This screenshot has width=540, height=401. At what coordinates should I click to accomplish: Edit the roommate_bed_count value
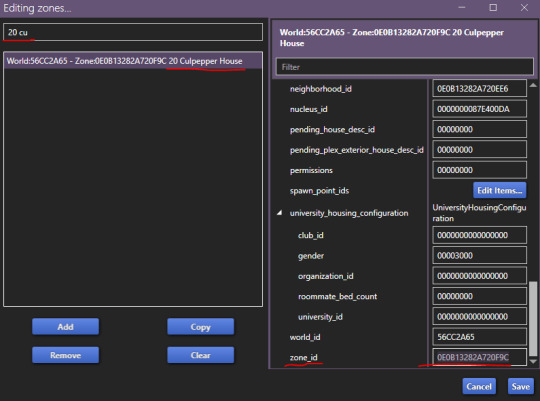click(x=479, y=296)
